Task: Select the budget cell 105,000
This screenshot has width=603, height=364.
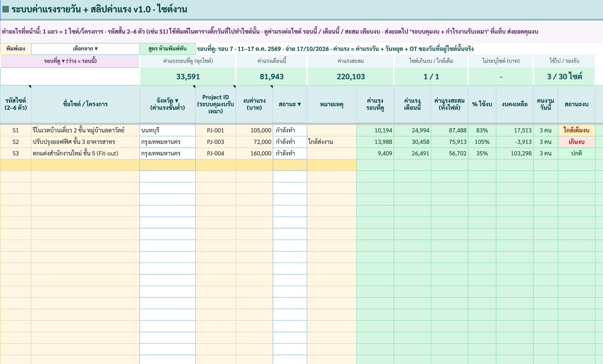Action: pos(254,130)
